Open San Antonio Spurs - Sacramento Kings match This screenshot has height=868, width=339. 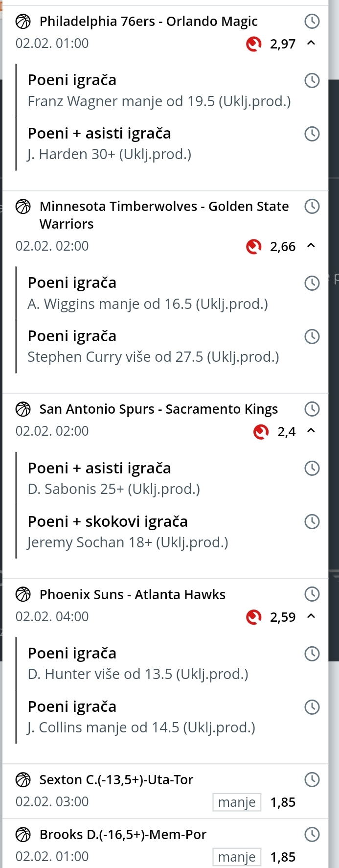[x=158, y=409]
